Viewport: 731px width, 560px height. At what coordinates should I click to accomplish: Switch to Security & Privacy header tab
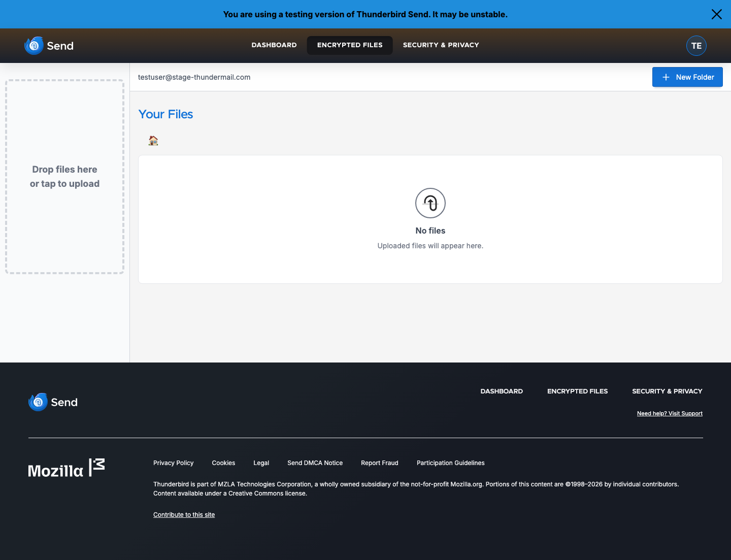point(441,45)
